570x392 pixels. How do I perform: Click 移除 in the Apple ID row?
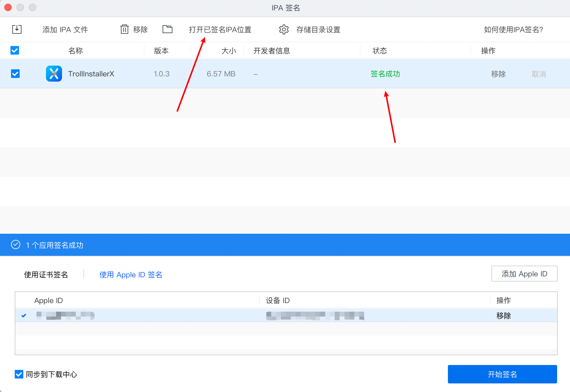pyautogui.click(x=504, y=316)
